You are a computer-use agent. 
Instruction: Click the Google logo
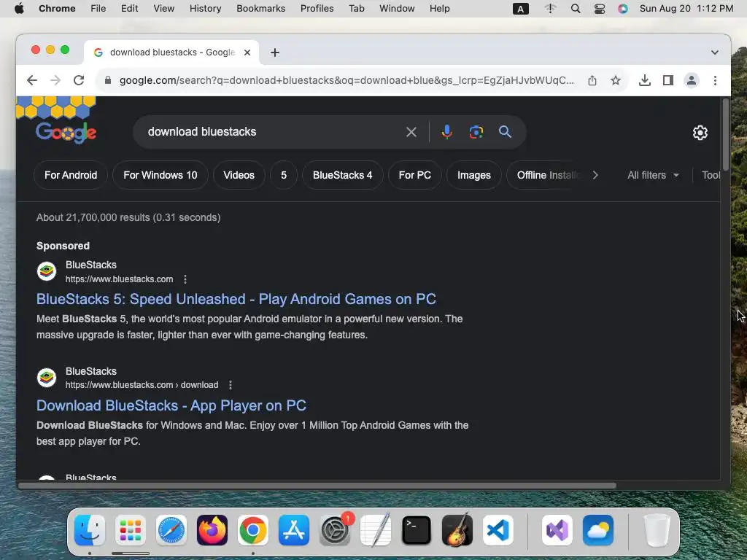tap(66, 133)
